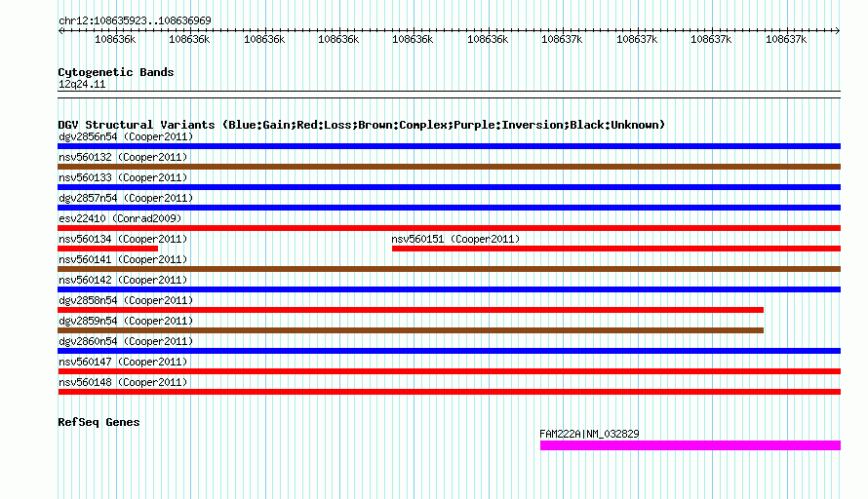Open the nsv560141 (Cooper2011) label
Image resolution: width=868 pixels, height=499 pixels.
[123, 259]
